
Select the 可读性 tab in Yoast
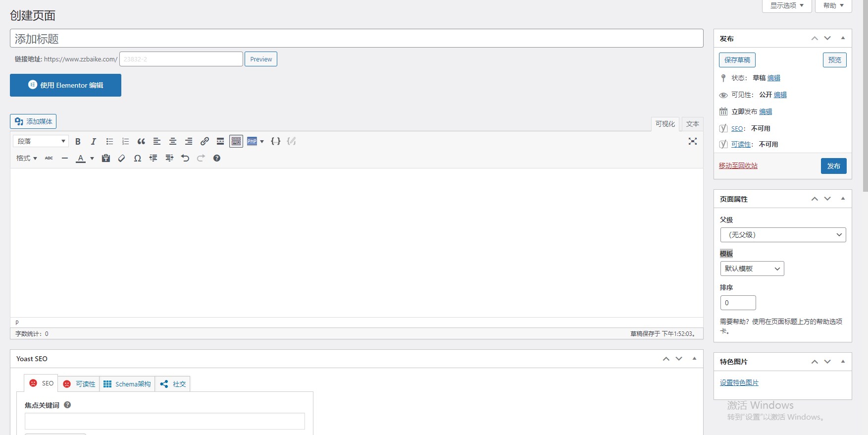[79, 384]
